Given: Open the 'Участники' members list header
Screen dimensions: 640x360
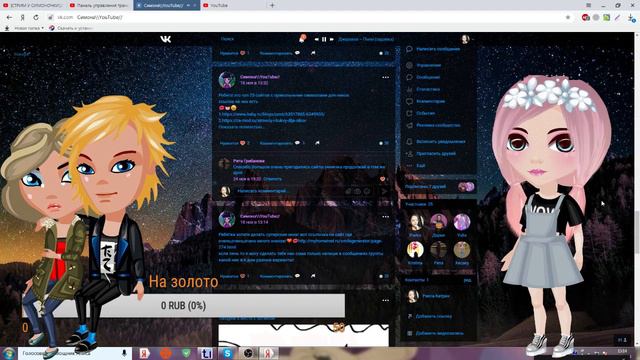Looking at the screenshot, I should [x=419, y=204].
